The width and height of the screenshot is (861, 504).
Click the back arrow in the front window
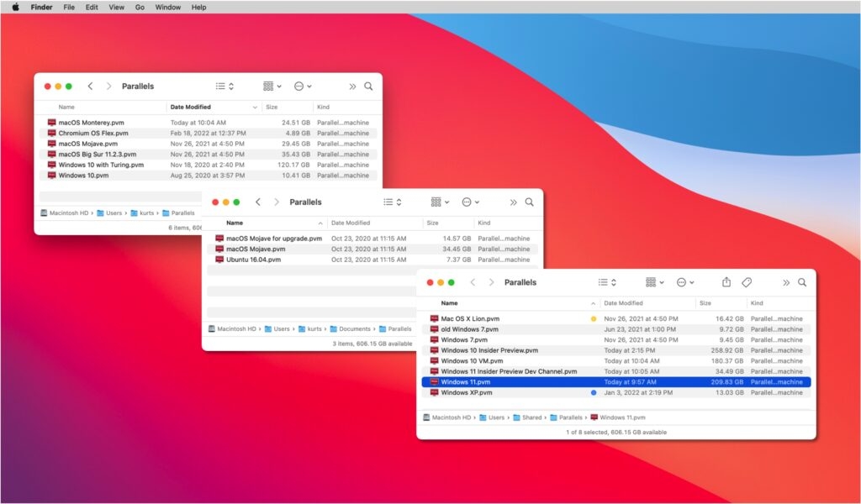point(473,282)
